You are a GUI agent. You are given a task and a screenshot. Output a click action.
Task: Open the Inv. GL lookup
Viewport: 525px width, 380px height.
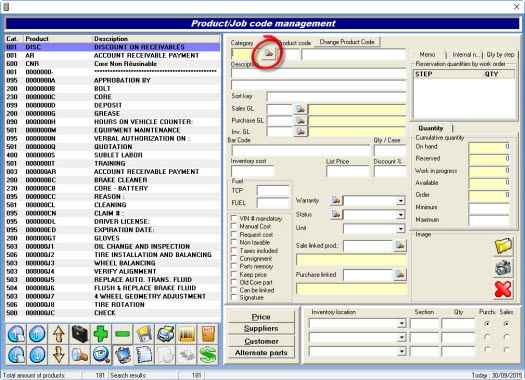(300, 132)
